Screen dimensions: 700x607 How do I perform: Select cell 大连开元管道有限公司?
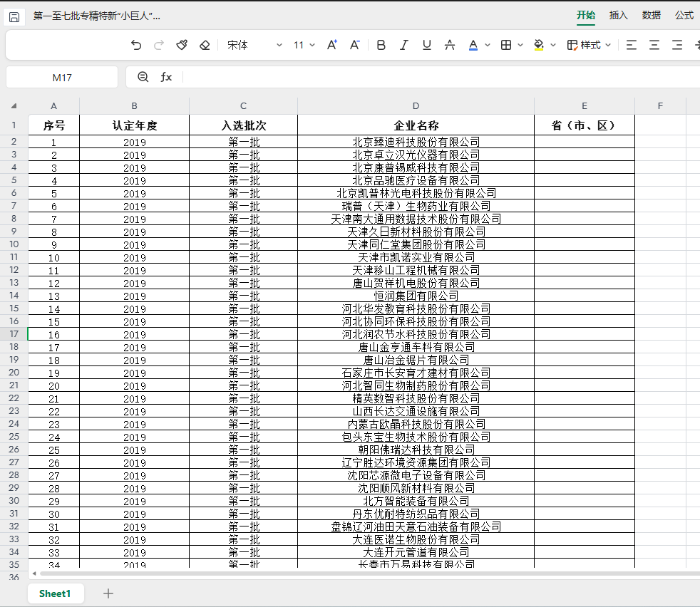click(416, 552)
